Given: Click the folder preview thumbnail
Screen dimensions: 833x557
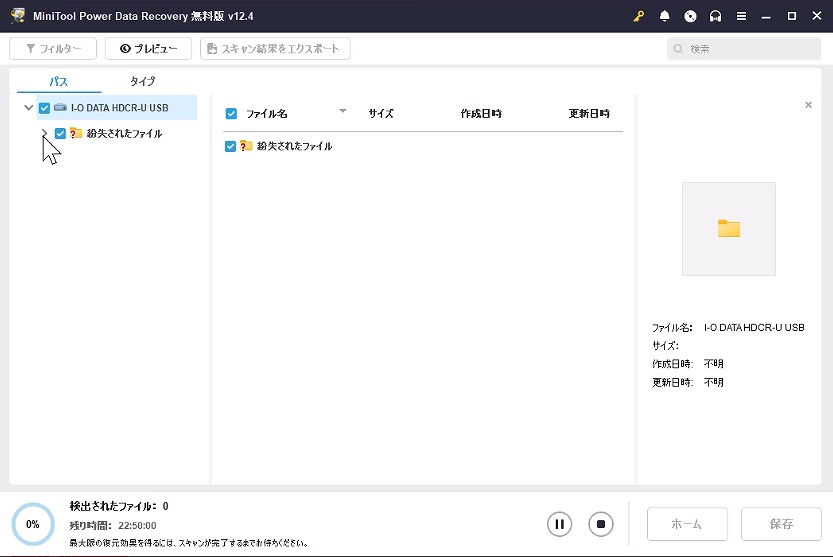Looking at the screenshot, I should (x=728, y=229).
